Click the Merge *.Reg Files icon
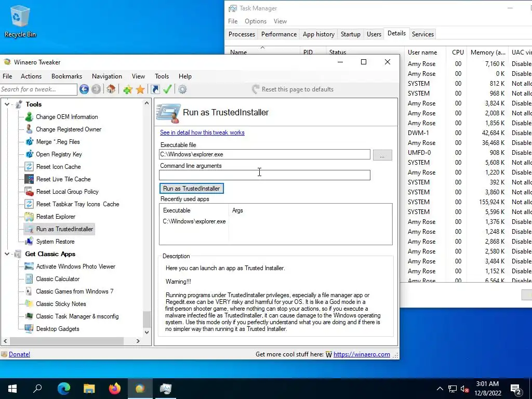 click(x=29, y=142)
